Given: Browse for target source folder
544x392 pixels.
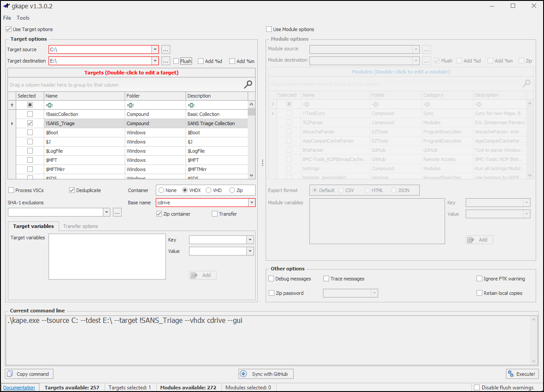Looking at the screenshot, I should [x=165, y=49].
